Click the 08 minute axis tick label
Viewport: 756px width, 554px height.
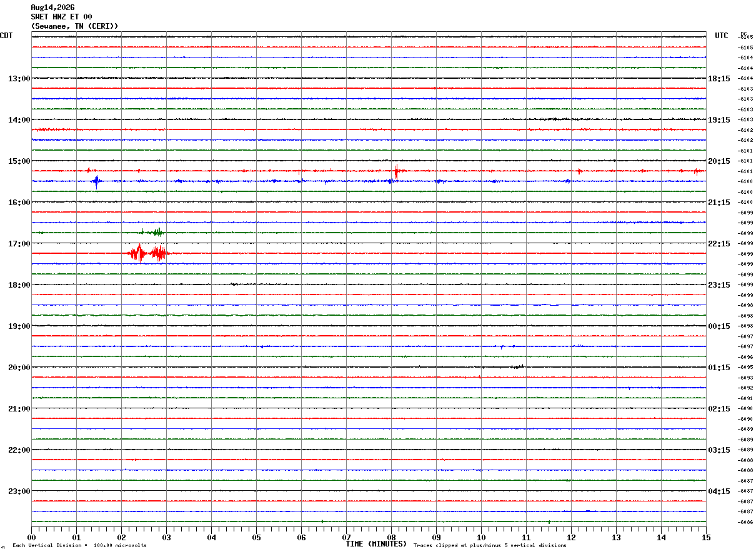[x=391, y=538]
